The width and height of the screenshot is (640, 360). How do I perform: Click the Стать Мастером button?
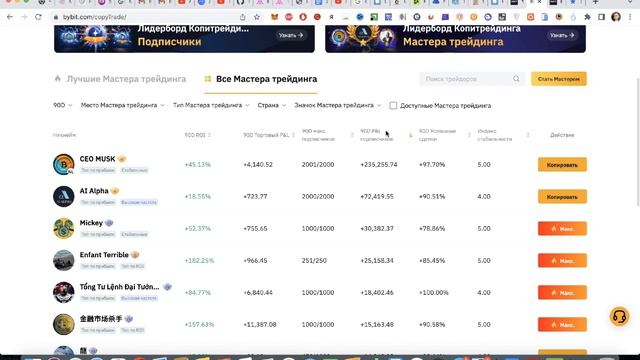[559, 79]
